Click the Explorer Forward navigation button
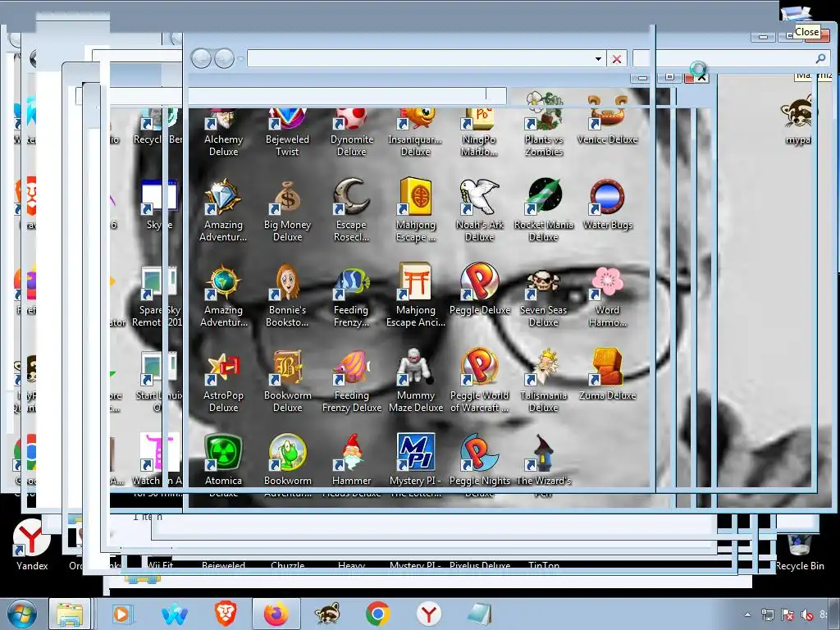Screen dimensions: 840x630 pyautogui.click(x=224, y=58)
